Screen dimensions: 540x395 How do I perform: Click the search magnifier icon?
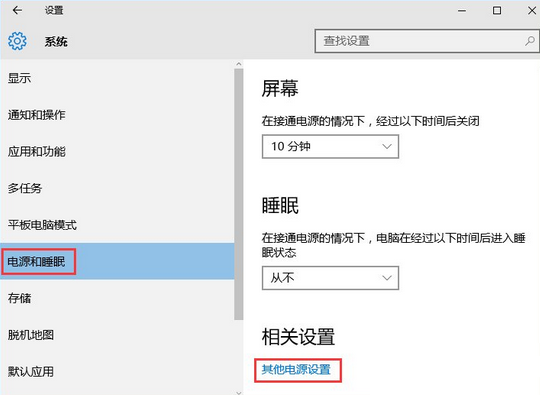point(530,41)
